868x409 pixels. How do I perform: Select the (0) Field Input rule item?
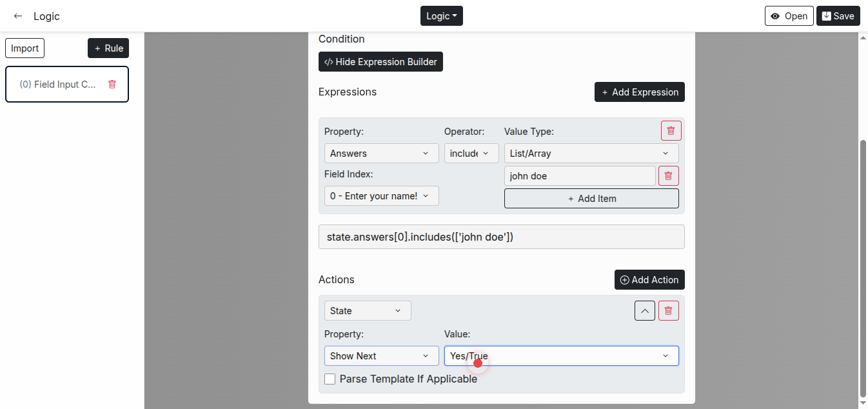[x=58, y=85]
